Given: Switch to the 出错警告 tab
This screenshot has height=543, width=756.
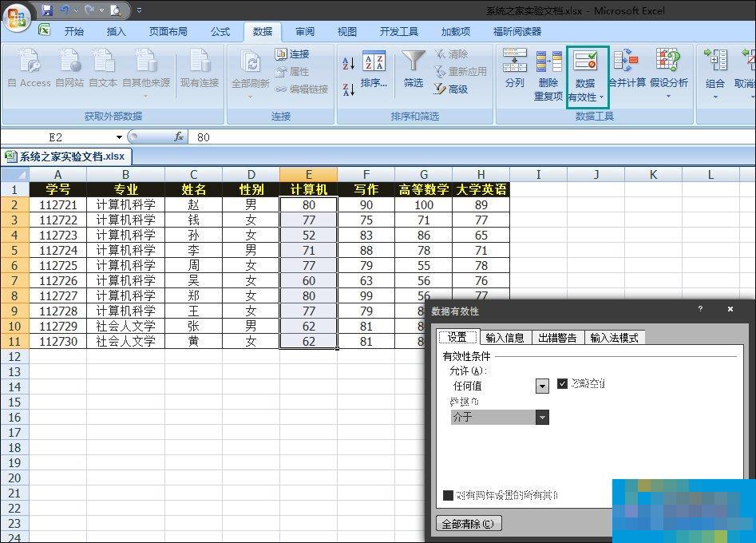Looking at the screenshot, I should (557, 337).
